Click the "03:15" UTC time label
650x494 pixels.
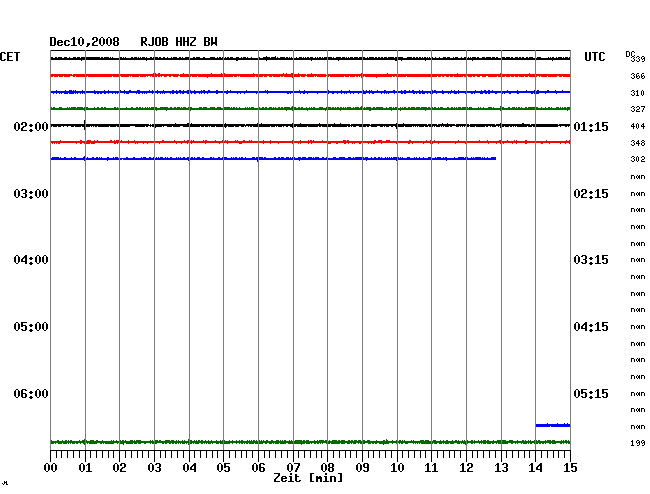point(591,260)
